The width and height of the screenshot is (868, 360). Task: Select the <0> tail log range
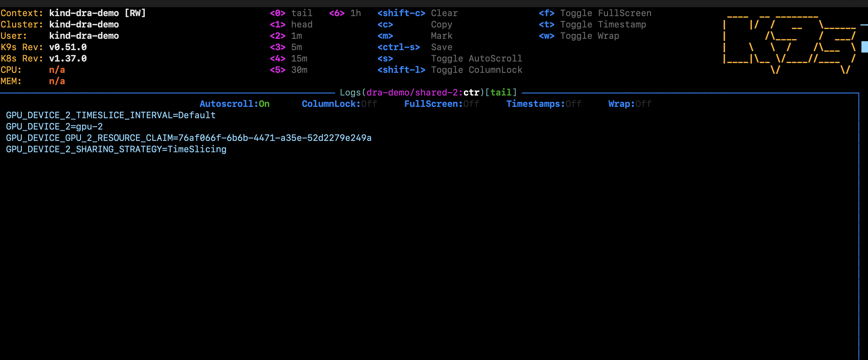(291, 13)
